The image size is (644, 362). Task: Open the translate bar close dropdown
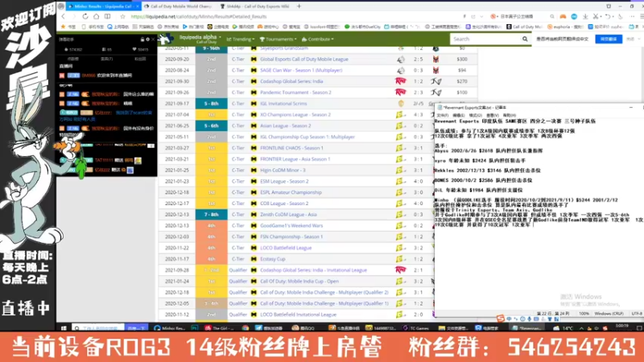click(x=633, y=39)
